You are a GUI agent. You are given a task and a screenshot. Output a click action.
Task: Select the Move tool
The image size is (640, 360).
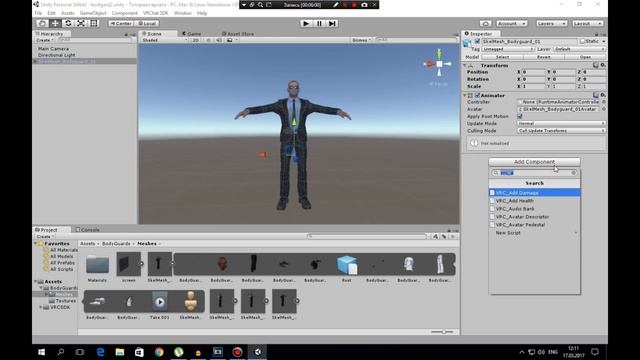55,23
